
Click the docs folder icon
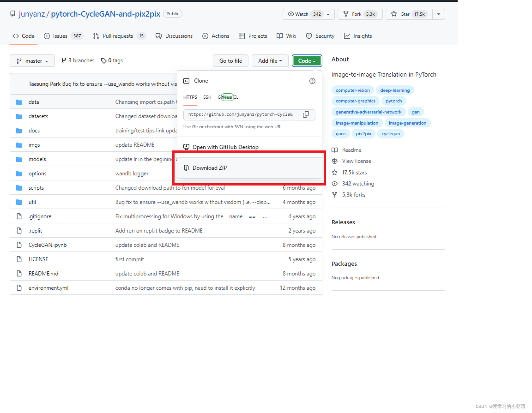19,131
